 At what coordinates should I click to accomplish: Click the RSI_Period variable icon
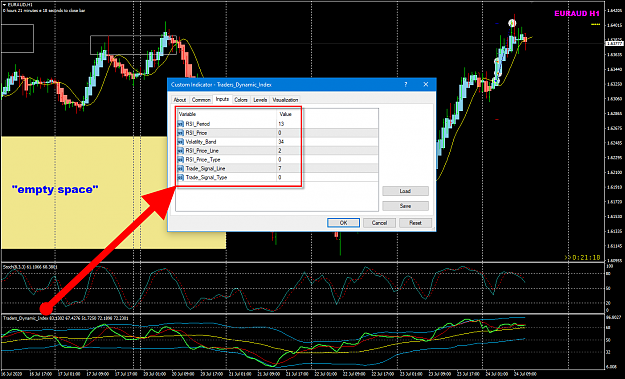181,124
